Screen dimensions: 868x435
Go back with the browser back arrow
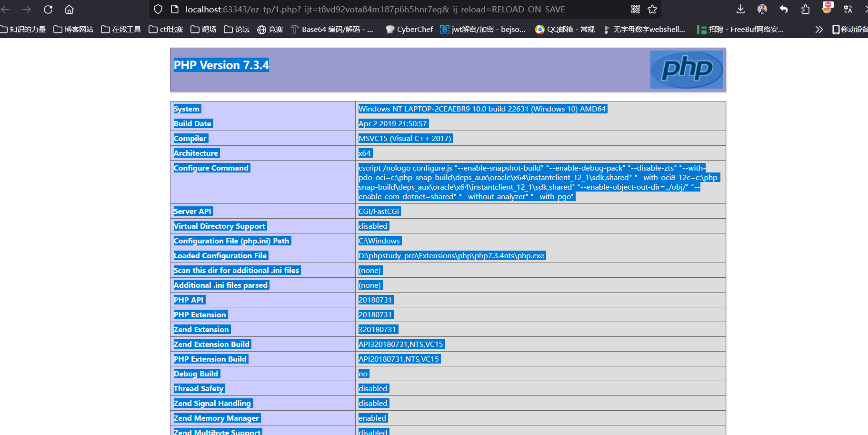click(5, 10)
